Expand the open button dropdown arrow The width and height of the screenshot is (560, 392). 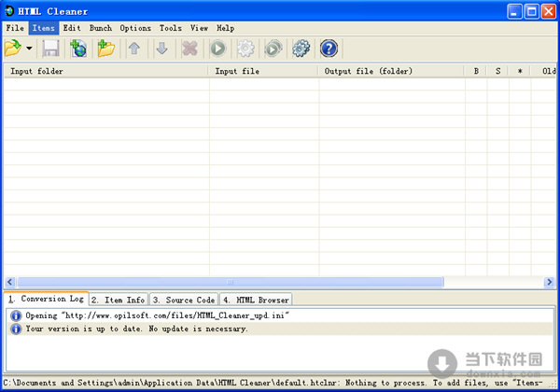point(30,49)
